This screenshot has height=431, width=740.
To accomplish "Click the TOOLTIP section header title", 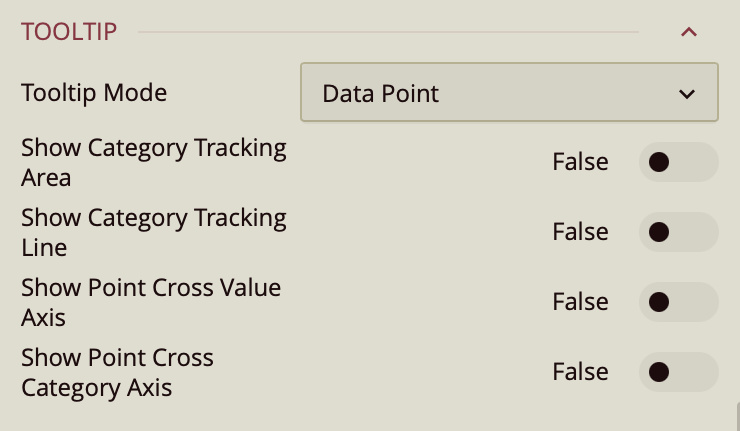I will pyautogui.click(x=69, y=32).
